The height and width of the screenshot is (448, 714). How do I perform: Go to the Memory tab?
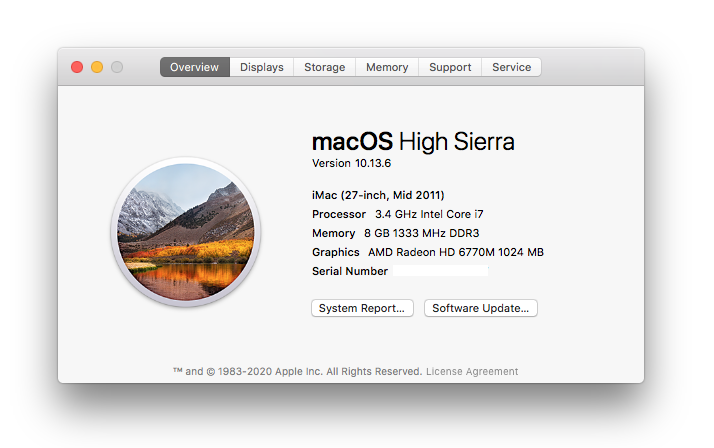(387, 67)
